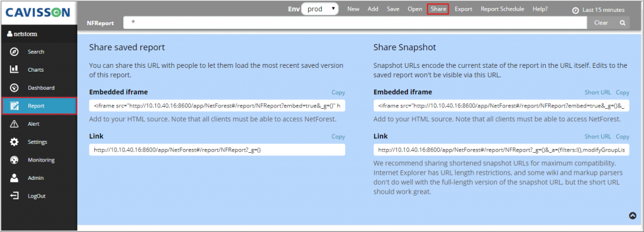Click the saved report iframe code field

(217, 106)
